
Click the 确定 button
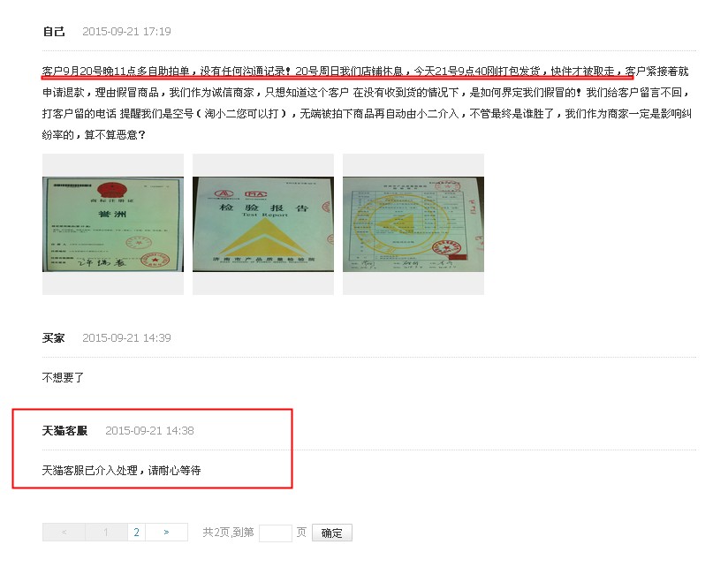(332, 533)
